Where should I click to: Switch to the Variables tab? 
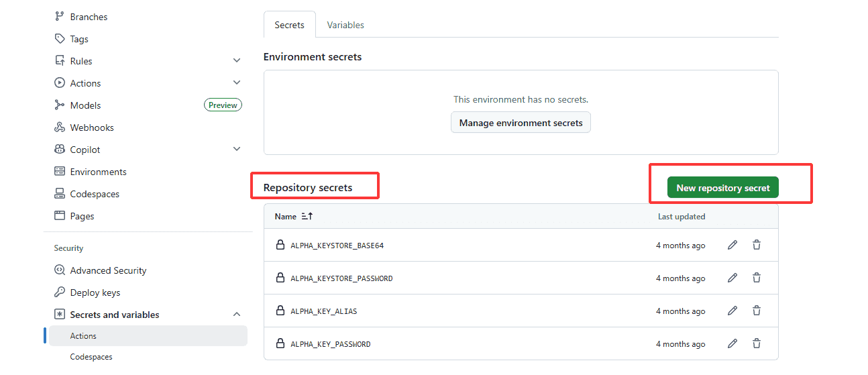click(x=345, y=25)
